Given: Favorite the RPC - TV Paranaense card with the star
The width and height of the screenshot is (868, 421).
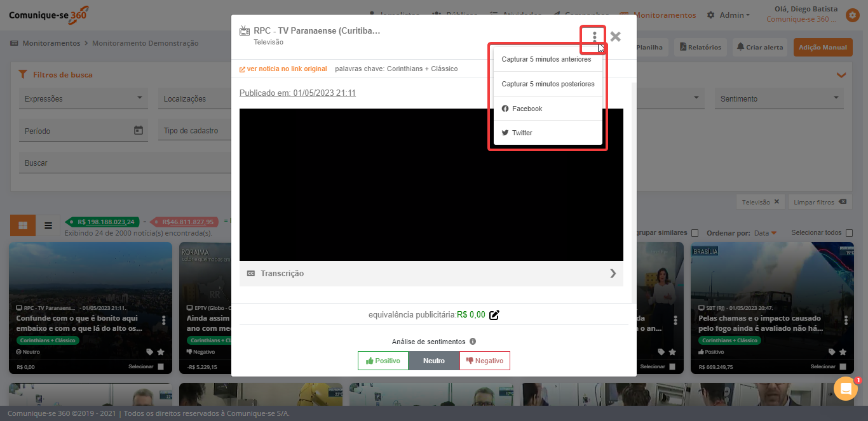Looking at the screenshot, I should [x=161, y=352].
